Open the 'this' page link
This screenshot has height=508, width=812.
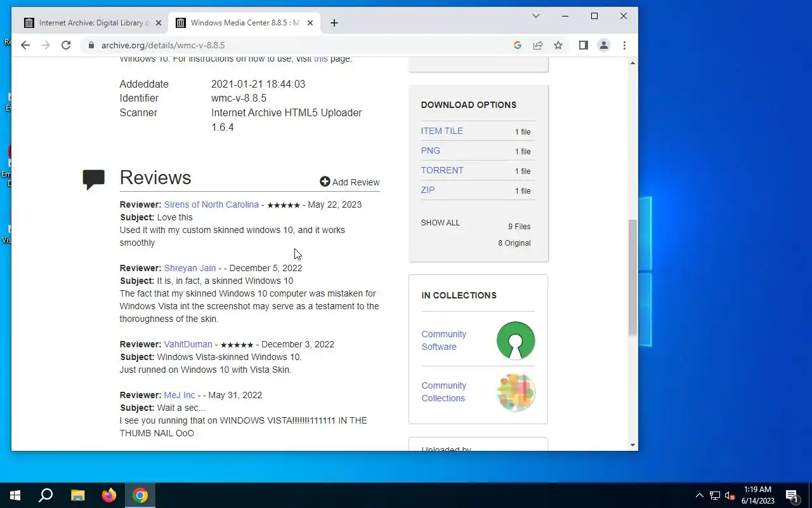(321, 58)
